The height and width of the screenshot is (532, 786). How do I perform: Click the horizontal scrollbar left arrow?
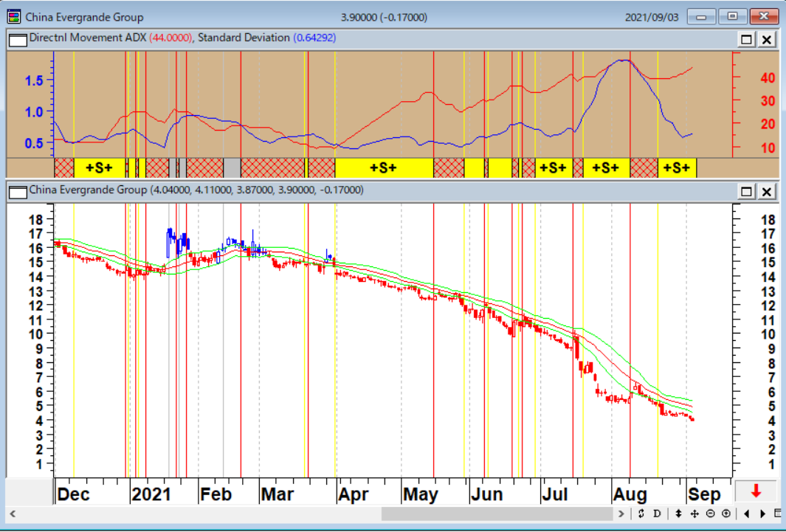(13, 514)
